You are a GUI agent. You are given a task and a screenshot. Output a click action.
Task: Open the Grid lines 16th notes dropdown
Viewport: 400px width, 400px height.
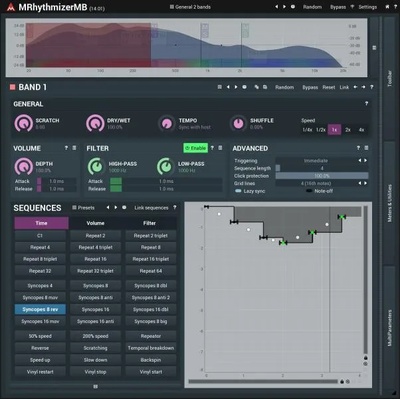point(316,183)
